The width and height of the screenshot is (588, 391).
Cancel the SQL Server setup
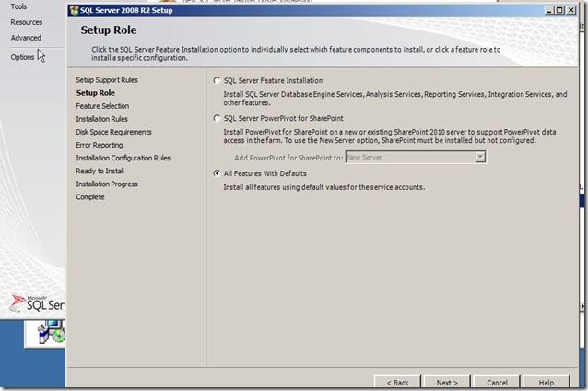coord(497,383)
